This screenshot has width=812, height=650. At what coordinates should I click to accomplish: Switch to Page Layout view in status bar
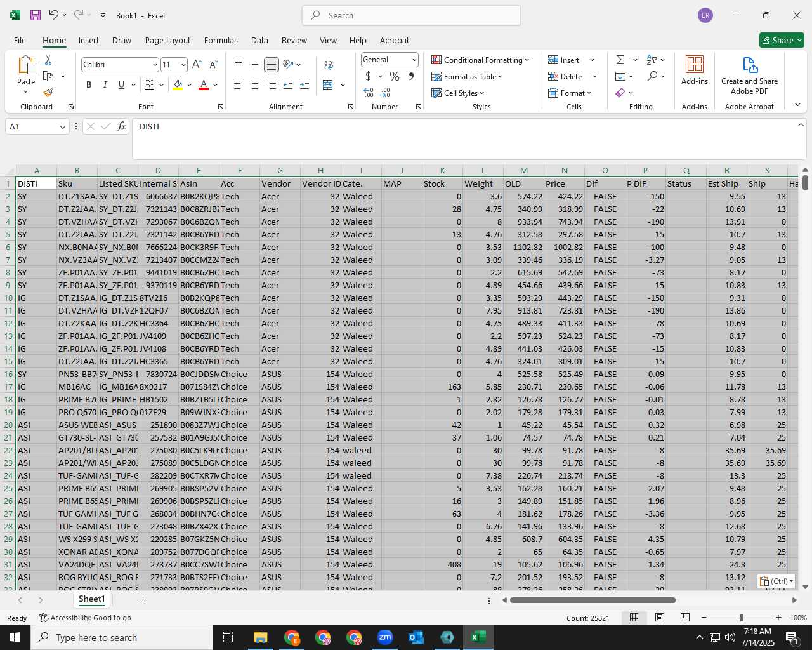660,618
